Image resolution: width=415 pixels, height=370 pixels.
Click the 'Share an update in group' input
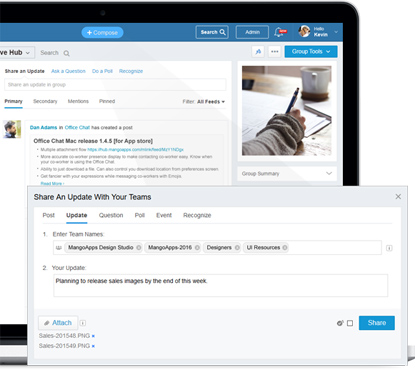coord(115,85)
